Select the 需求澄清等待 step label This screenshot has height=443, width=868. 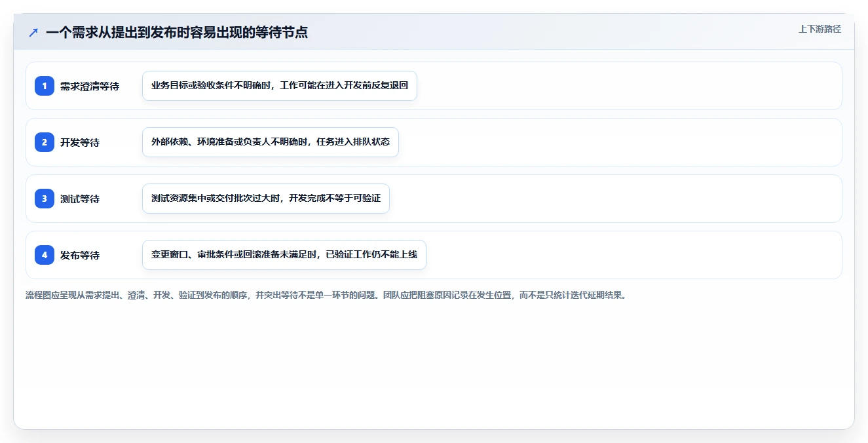click(90, 86)
